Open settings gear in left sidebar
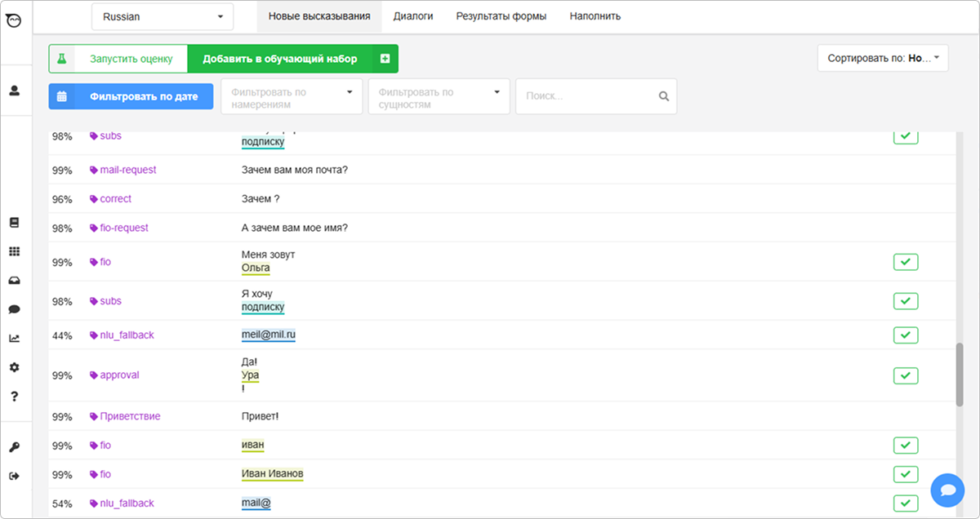This screenshot has height=519, width=980. 14,368
